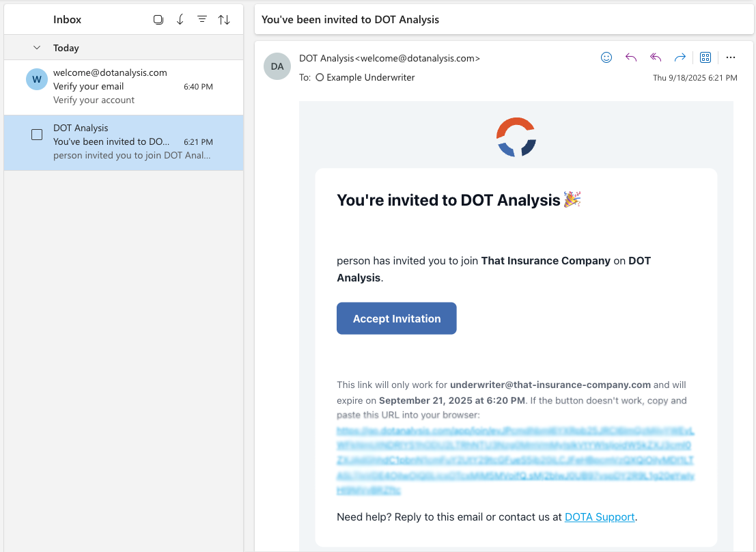
Task: Collapse the Today group chevron
Action: (x=37, y=48)
